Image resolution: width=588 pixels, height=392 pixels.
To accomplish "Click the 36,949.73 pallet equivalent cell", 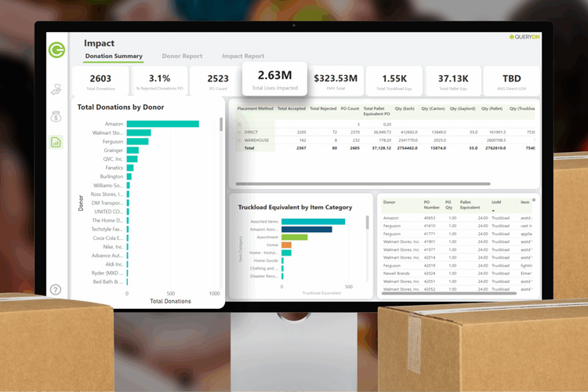I will click(382, 132).
